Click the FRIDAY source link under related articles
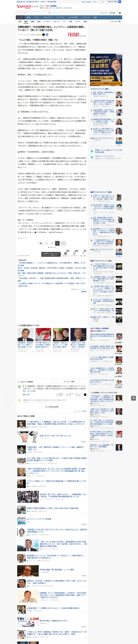The height and width of the screenshot is (644, 138). [84, 292]
